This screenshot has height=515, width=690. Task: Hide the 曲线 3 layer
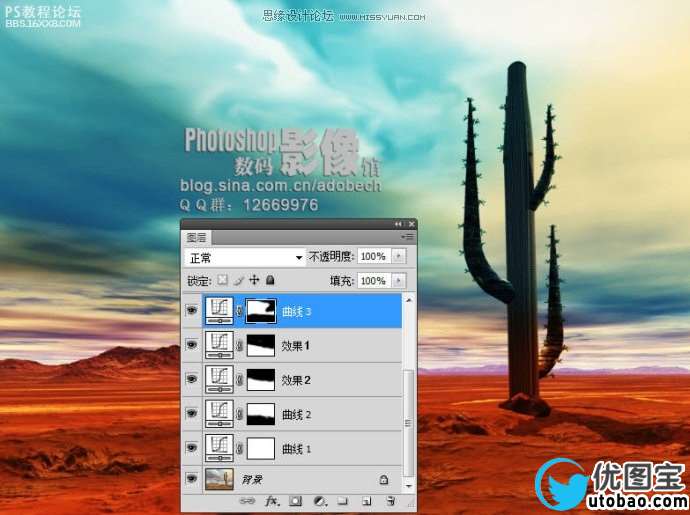191,310
